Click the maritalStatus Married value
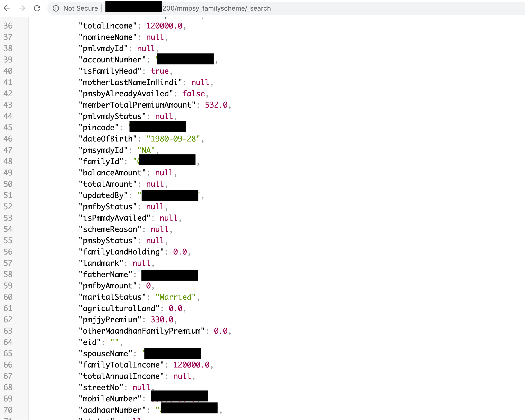 tap(175, 297)
